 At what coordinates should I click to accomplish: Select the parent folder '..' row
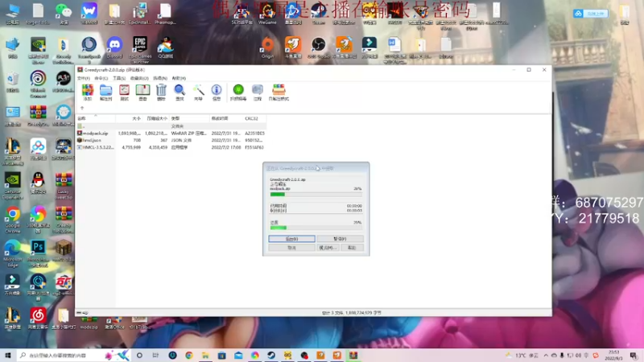(171, 126)
